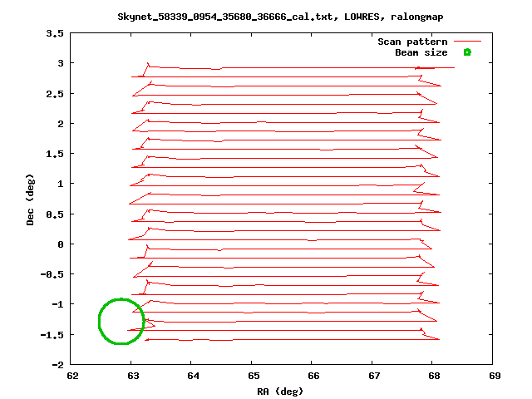Click the 'RA (deg)' x-axis label
This screenshot has width=532, height=399.
tap(280, 392)
